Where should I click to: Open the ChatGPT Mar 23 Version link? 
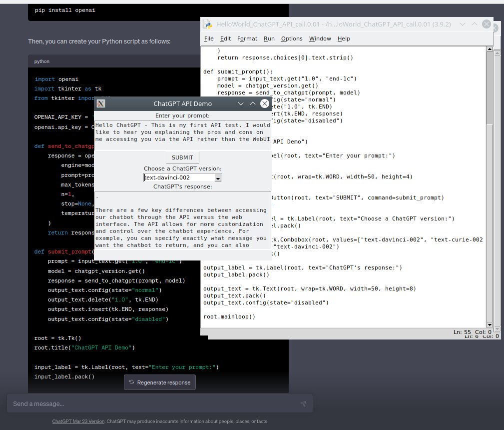click(78, 421)
